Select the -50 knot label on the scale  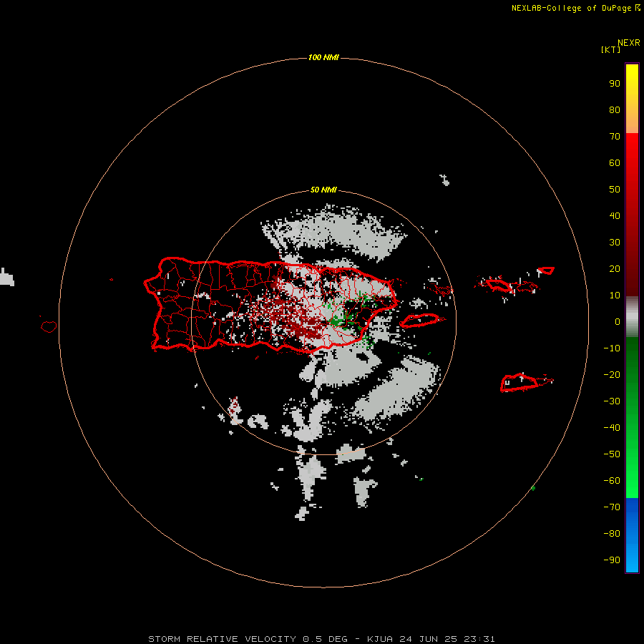[612, 454]
